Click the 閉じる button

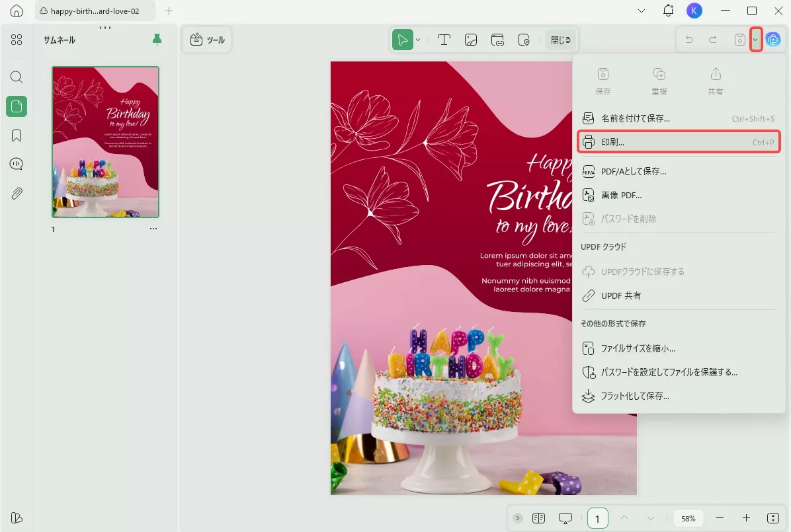point(561,40)
